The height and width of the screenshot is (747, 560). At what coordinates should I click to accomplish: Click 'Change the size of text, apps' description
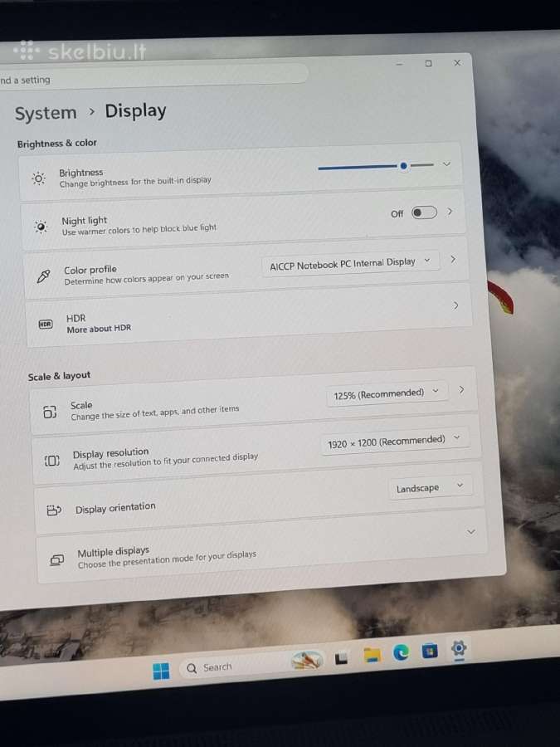point(155,413)
